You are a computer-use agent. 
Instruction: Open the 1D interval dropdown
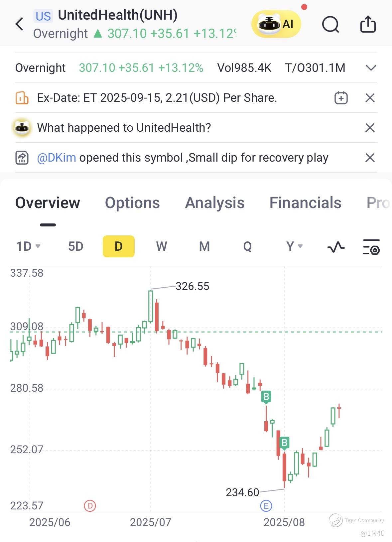pyautogui.click(x=28, y=246)
